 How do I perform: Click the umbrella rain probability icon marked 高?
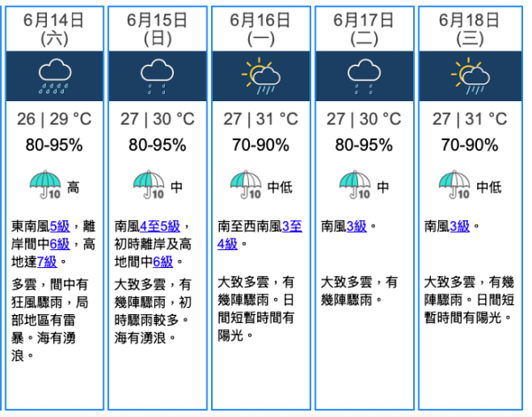coord(45,185)
